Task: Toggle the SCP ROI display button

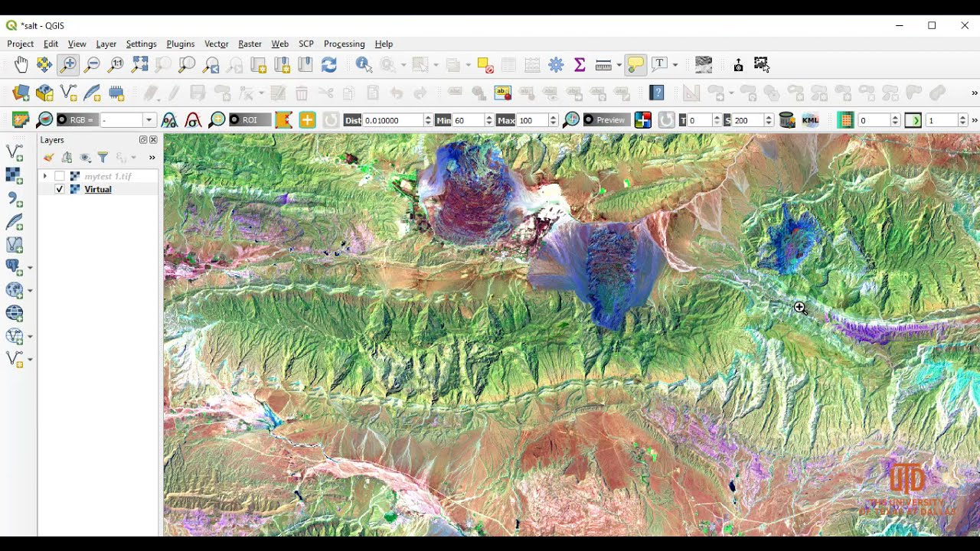Action: click(x=250, y=120)
